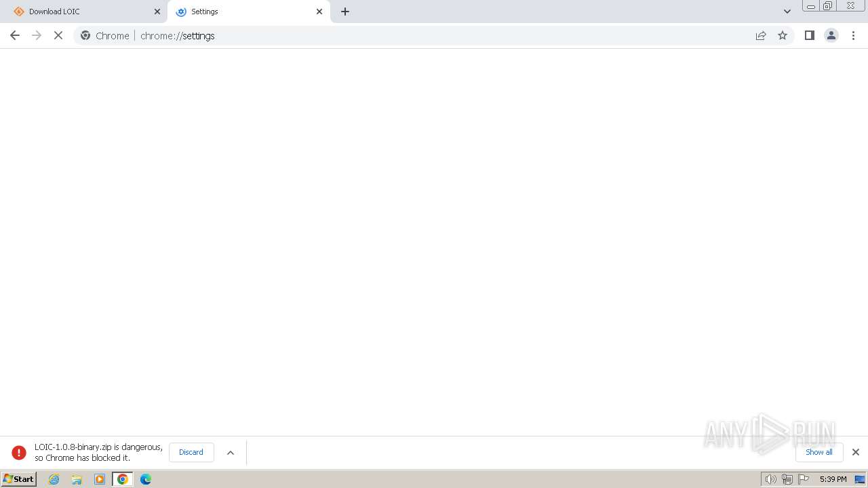
Task: Click the 5:39 PM clock
Action: (833, 479)
